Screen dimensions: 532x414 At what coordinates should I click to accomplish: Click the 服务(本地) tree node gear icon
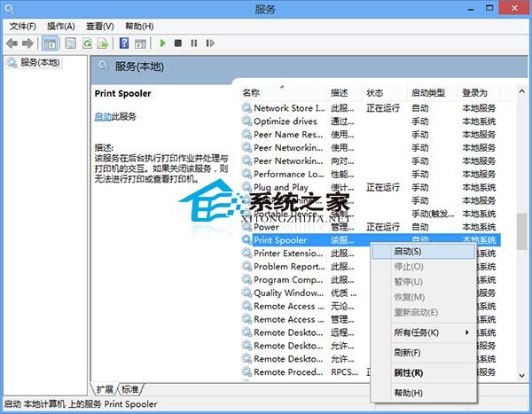click(12, 62)
